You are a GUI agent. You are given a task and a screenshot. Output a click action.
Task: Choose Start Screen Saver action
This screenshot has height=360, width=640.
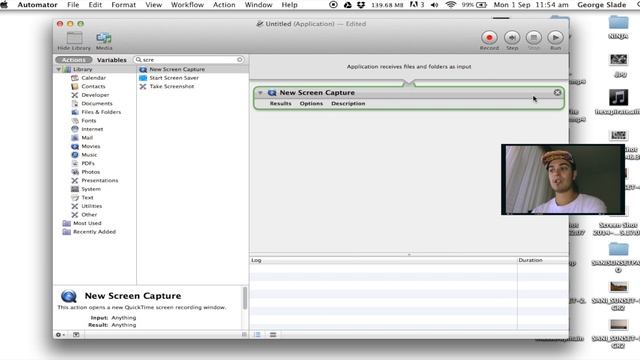pyautogui.click(x=174, y=78)
